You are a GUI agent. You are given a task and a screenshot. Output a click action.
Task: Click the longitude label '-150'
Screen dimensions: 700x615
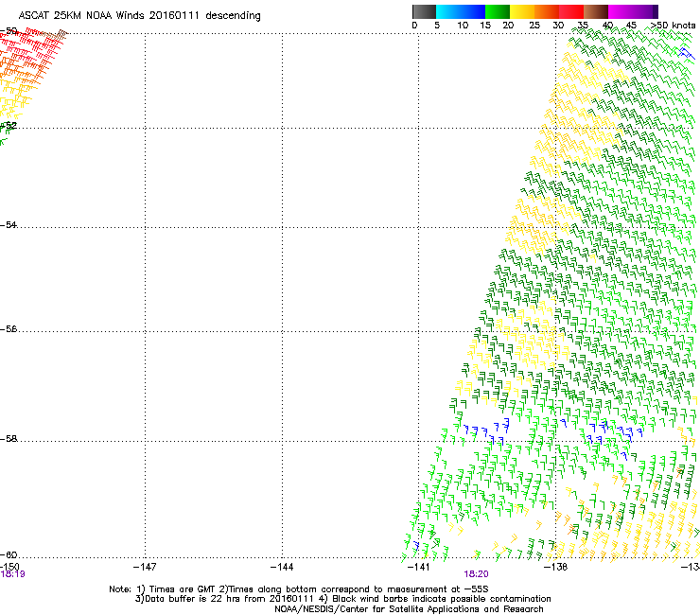pos(9,567)
